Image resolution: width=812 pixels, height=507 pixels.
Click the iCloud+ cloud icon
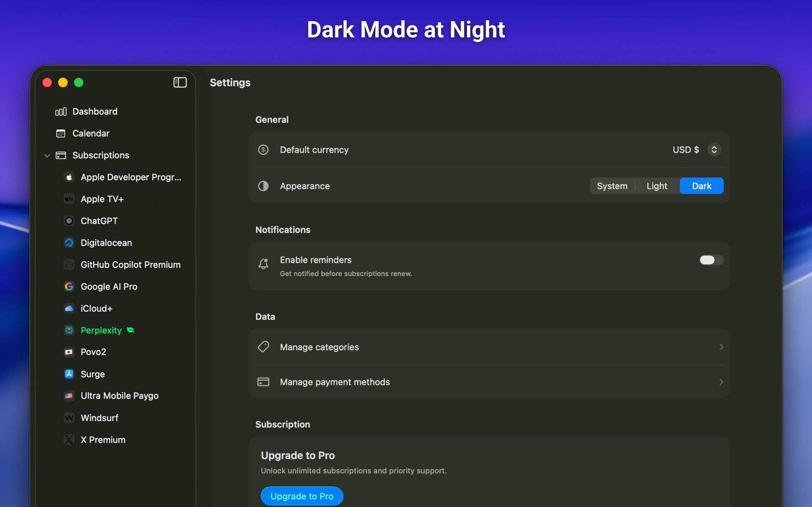point(69,309)
